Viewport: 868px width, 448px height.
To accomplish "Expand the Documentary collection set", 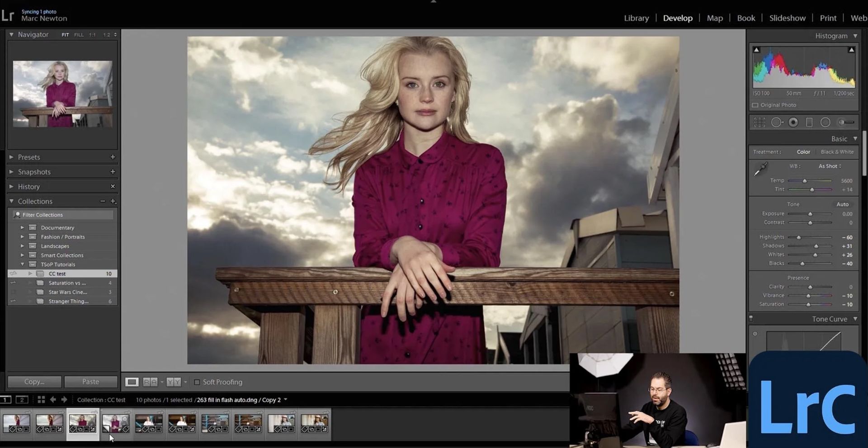I will 22,227.
